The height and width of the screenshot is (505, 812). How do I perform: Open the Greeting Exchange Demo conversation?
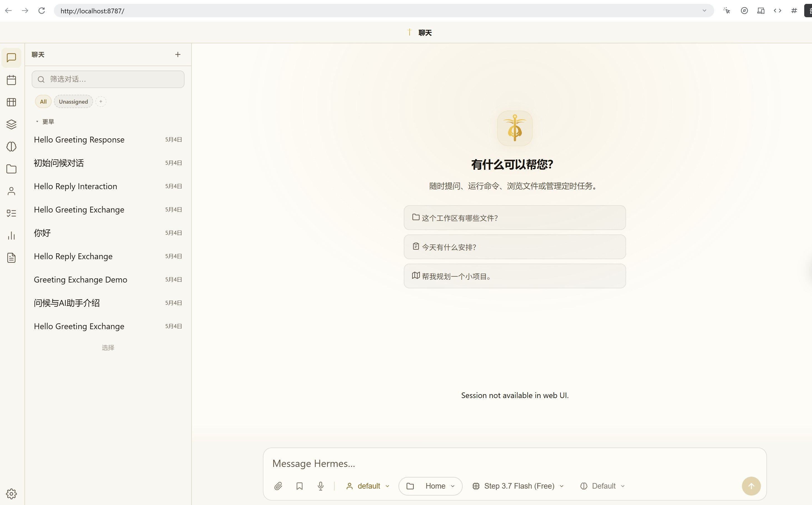point(108,279)
